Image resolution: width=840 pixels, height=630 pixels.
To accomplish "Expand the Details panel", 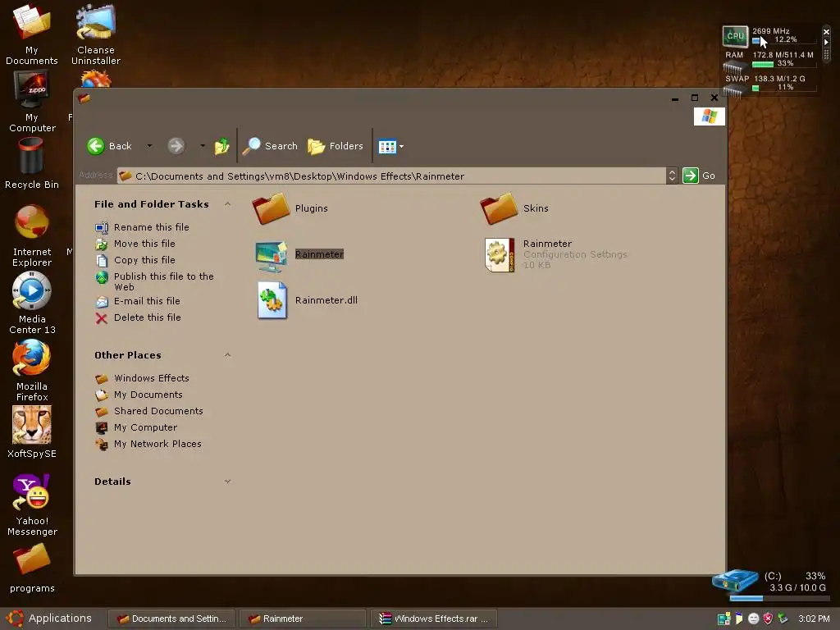I will (x=228, y=482).
